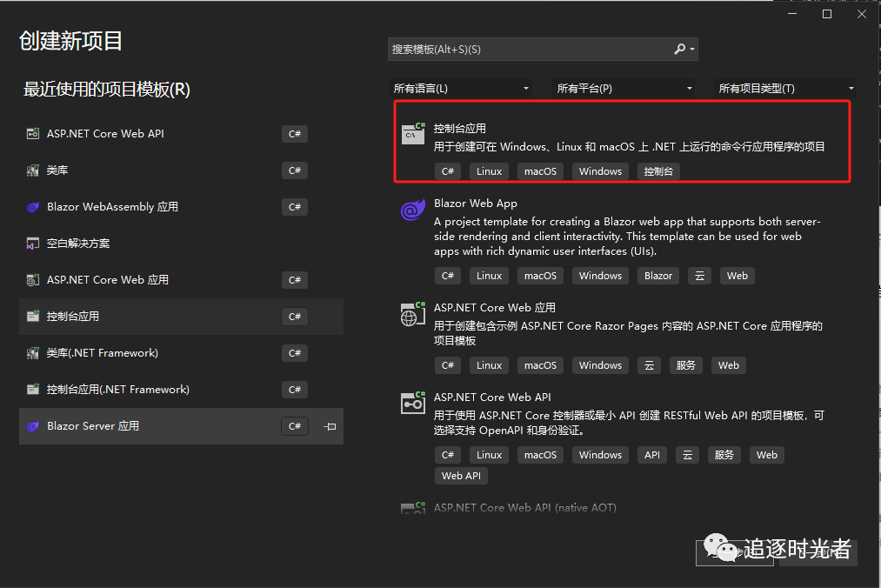Click the magnifier search icon

[x=679, y=50]
